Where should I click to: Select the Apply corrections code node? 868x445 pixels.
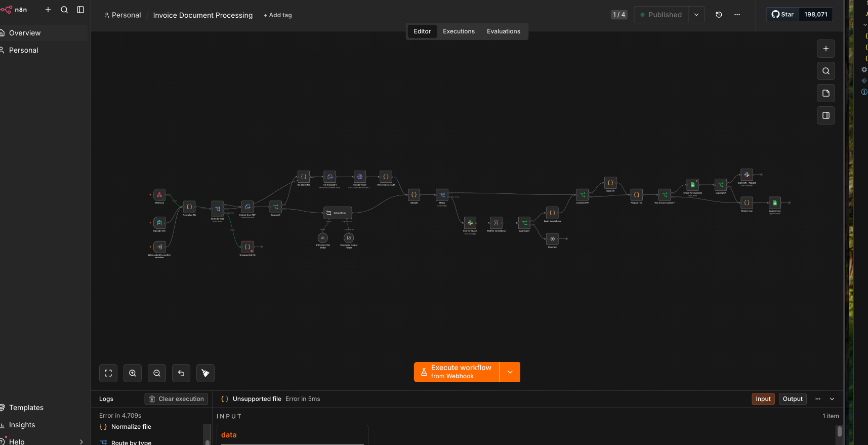click(552, 213)
